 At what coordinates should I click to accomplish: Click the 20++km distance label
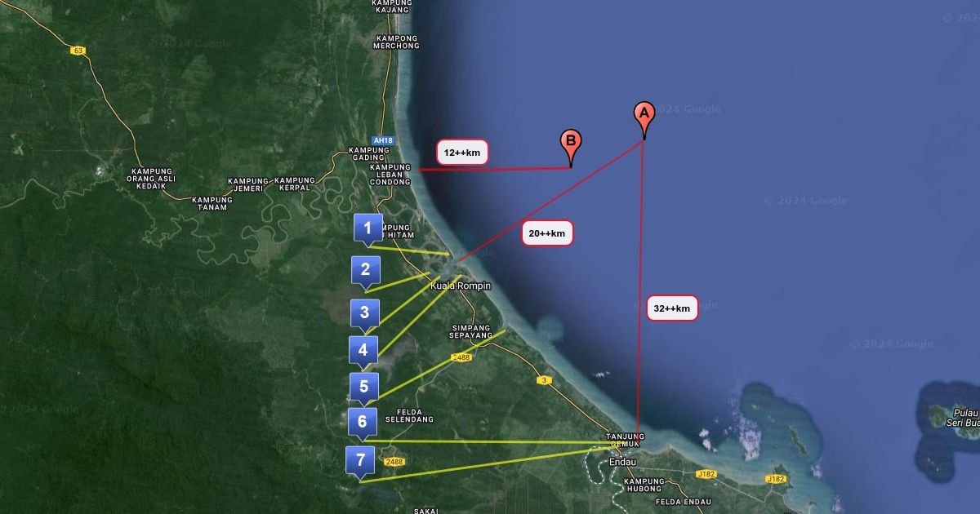click(x=547, y=233)
